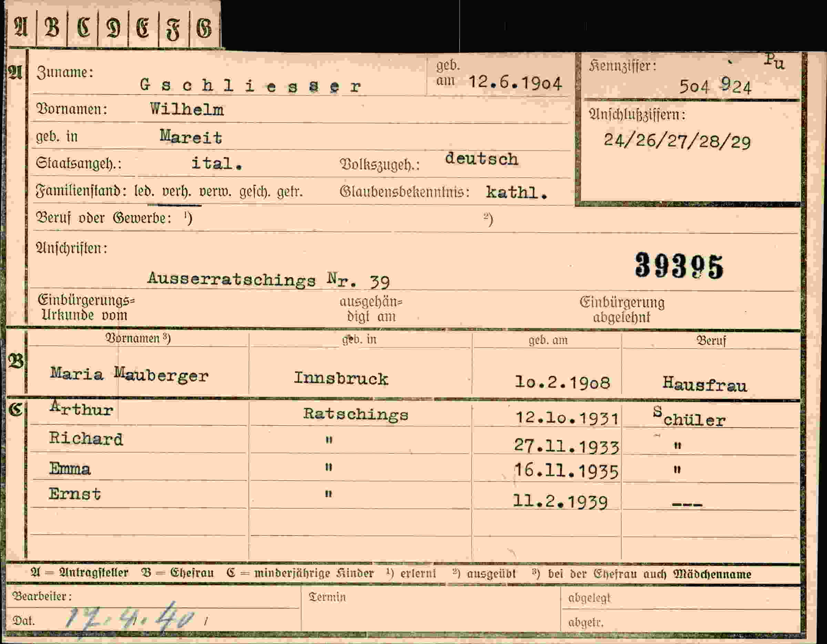This screenshot has height=644, width=827.
Task: Click the section B margin letter
Action: pyautogui.click(x=16, y=361)
